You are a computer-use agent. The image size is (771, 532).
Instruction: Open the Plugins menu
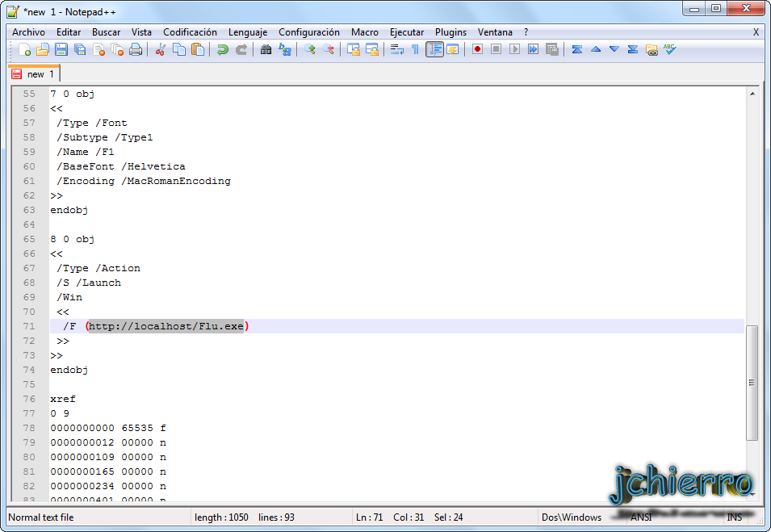coord(450,32)
